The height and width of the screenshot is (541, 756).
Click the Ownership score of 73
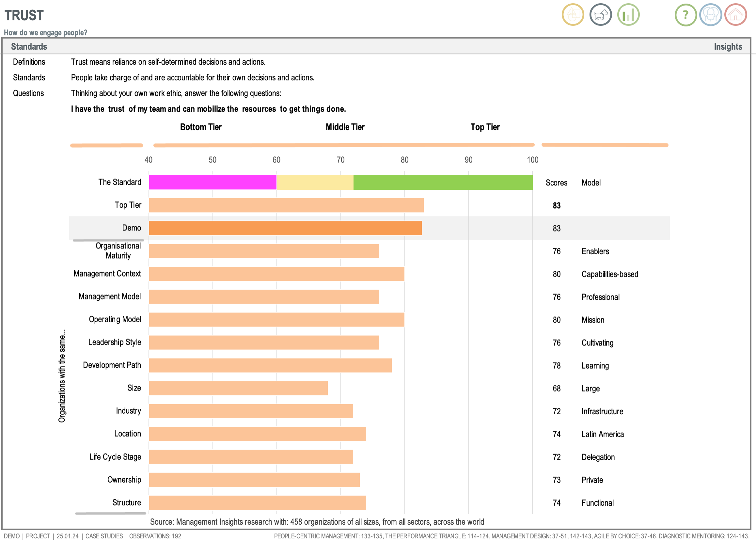(x=557, y=480)
